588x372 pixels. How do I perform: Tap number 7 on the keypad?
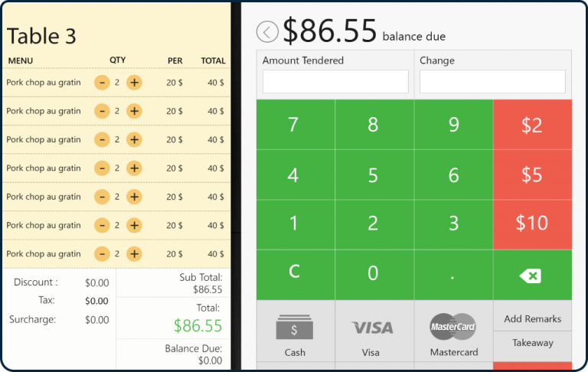pyautogui.click(x=296, y=125)
